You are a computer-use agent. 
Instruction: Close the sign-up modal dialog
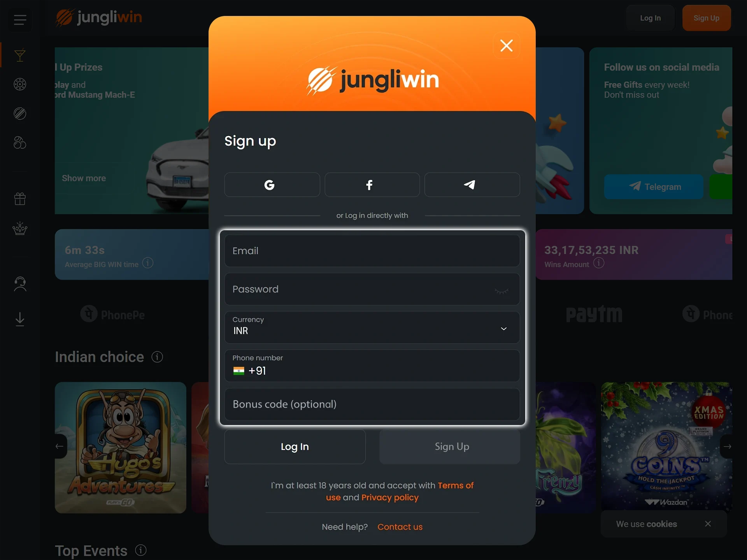[x=507, y=46]
